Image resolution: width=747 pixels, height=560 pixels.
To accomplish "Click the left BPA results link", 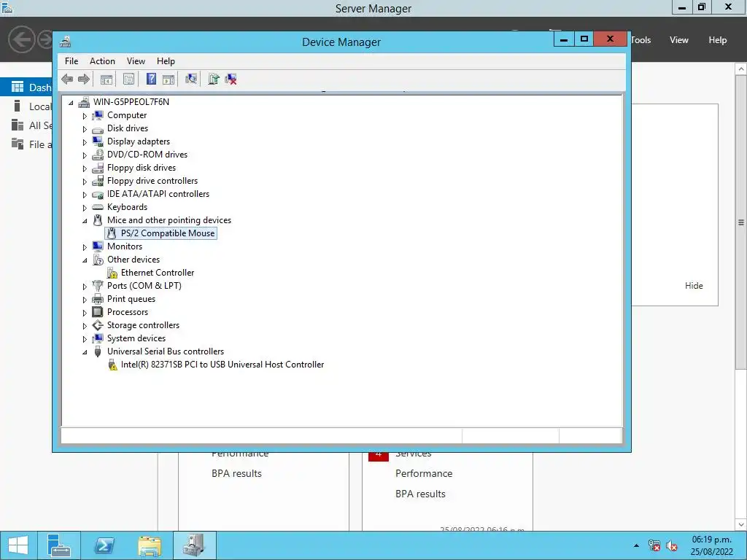I will (x=236, y=473).
